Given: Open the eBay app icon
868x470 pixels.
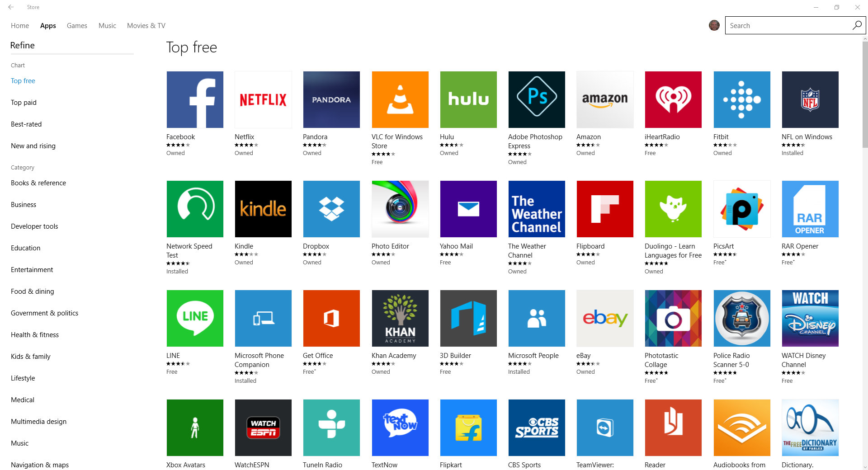Looking at the screenshot, I should click(605, 318).
